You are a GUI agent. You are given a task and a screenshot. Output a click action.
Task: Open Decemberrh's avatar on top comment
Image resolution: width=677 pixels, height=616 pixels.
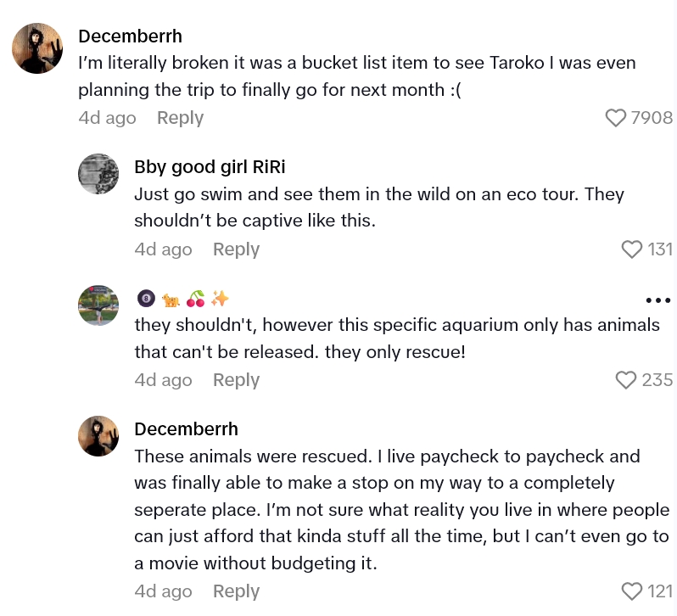point(37,48)
